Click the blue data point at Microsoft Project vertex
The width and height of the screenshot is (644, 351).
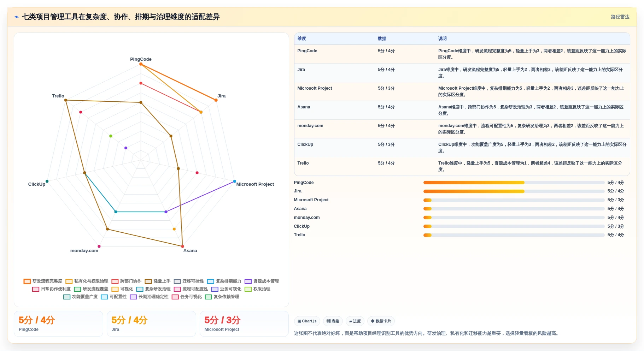click(234, 182)
